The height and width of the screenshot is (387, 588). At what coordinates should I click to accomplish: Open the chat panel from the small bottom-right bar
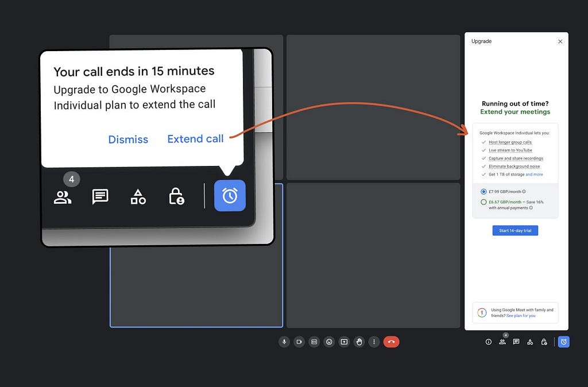pyautogui.click(x=516, y=342)
